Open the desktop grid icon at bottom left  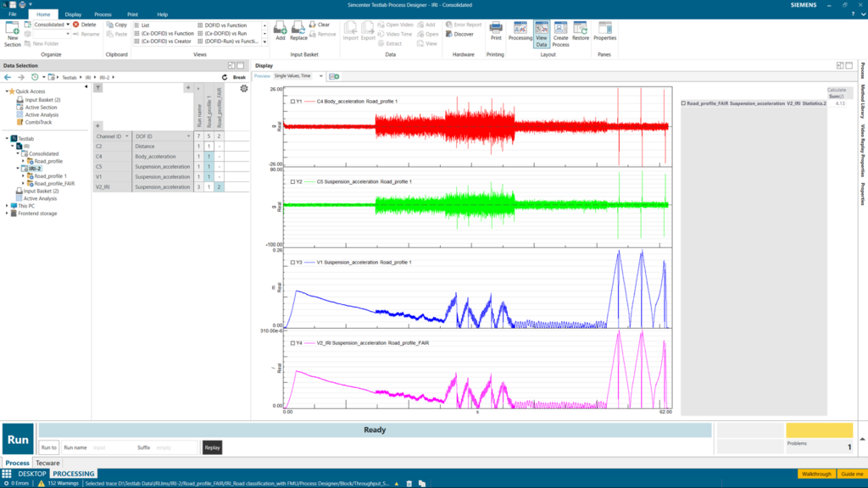[7, 474]
